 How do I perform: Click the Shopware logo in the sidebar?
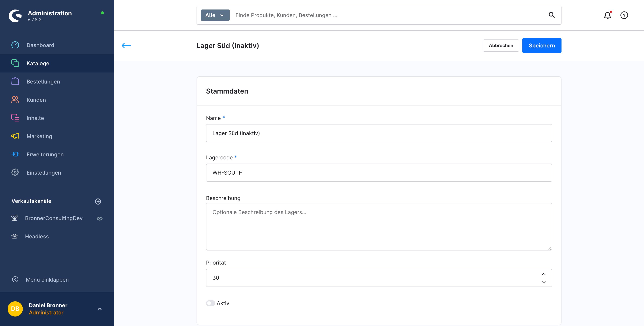[15, 16]
